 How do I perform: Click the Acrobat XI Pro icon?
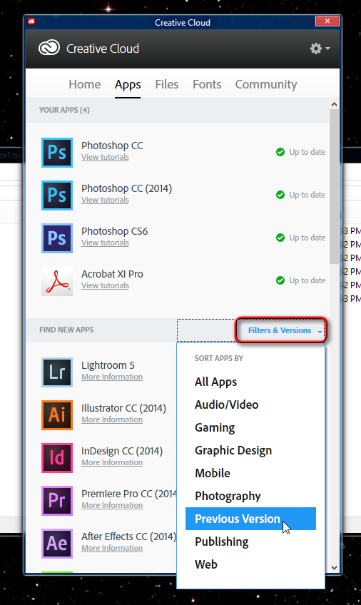pos(57,281)
